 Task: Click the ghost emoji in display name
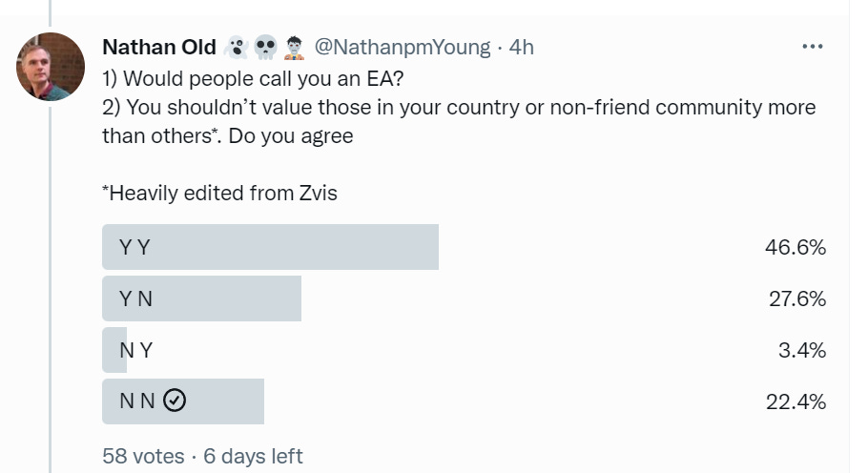point(237,48)
